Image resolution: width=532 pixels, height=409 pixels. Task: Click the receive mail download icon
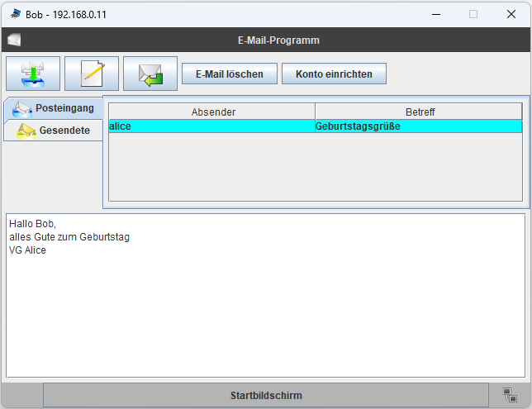point(33,74)
